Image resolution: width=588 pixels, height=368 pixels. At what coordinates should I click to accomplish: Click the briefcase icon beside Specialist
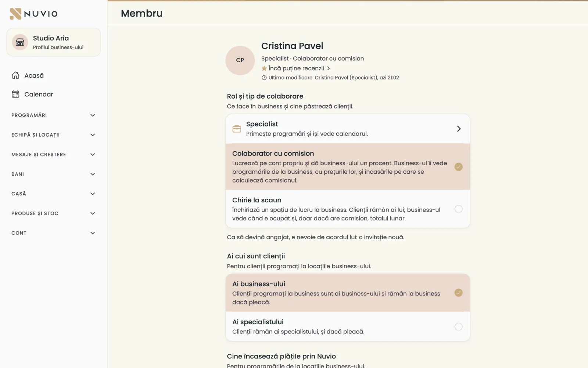coord(237,129)
